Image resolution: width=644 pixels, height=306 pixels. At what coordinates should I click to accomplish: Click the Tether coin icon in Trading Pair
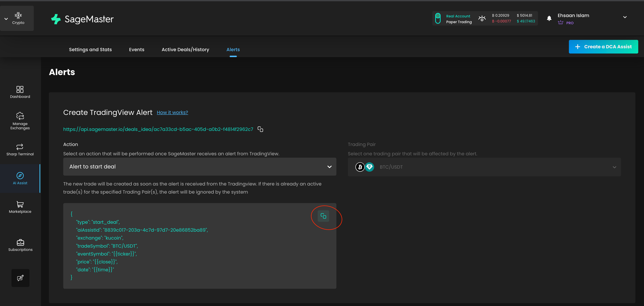click(x=369, y=167)
